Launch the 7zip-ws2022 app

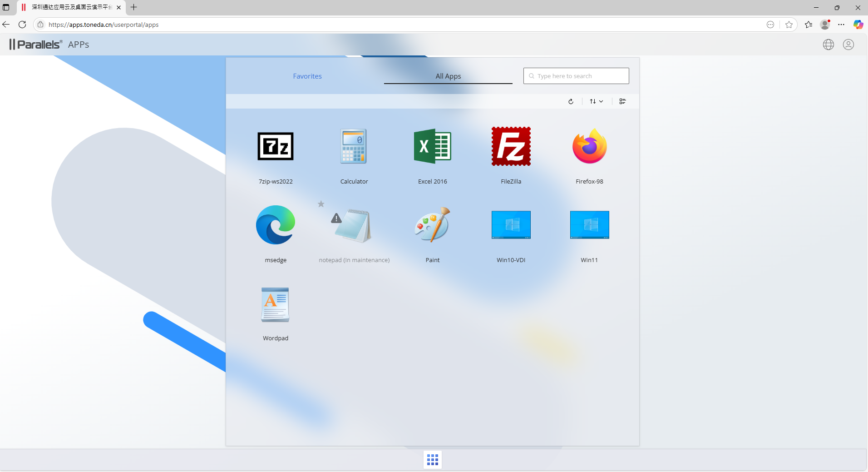[x=276, y=147]
